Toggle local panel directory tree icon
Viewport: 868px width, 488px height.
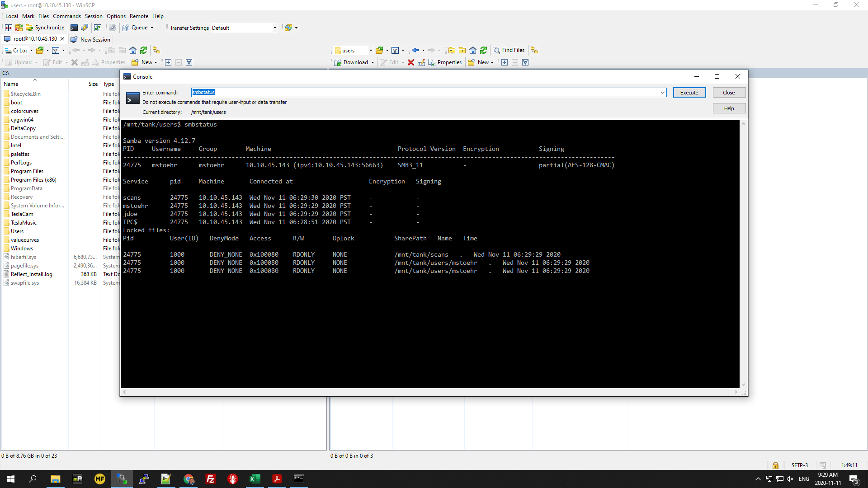(156, 50)
